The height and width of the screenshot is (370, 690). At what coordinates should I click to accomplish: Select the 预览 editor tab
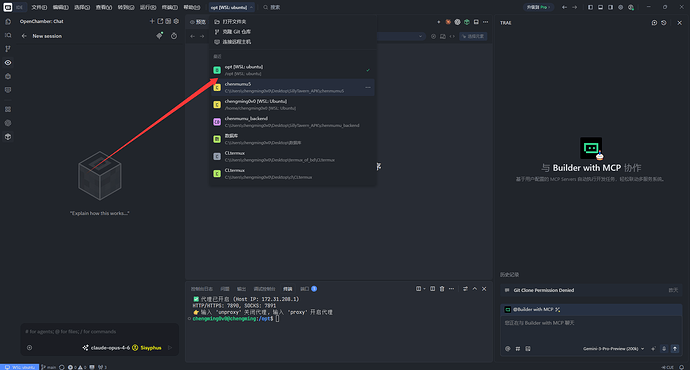tap(198, 22)
